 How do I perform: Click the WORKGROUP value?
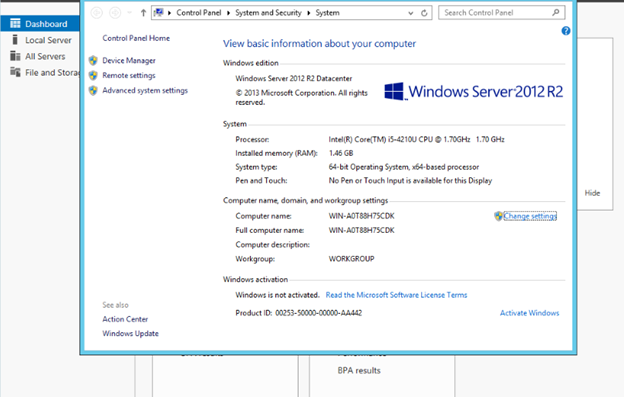pos(351,259)
